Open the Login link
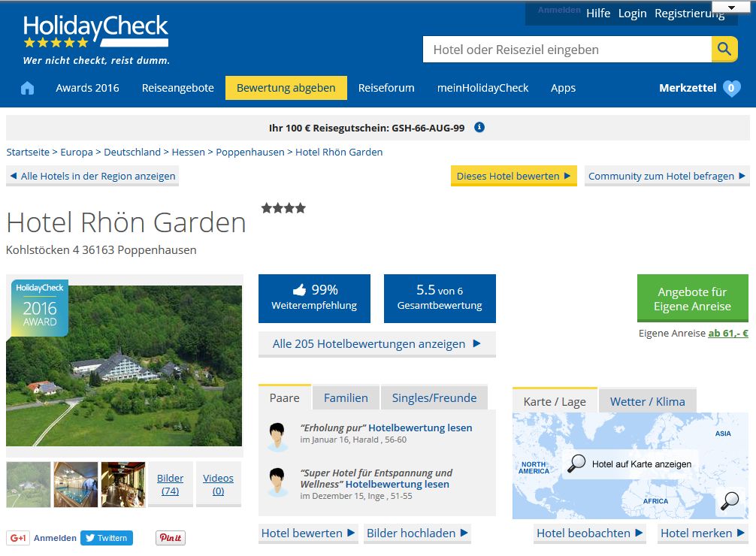 632,14
